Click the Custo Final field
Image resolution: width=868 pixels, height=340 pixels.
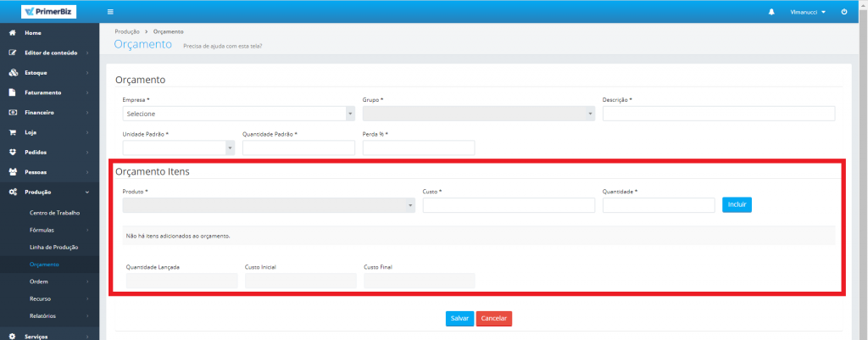419,281
